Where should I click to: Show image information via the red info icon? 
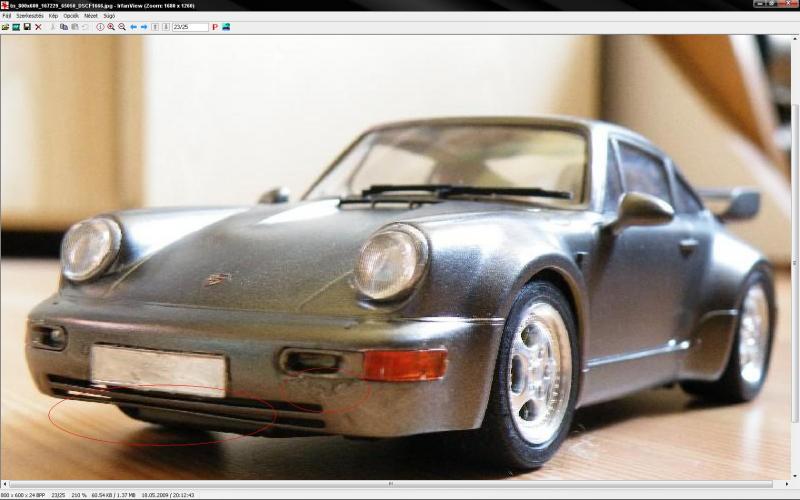(x=100, y=27)
